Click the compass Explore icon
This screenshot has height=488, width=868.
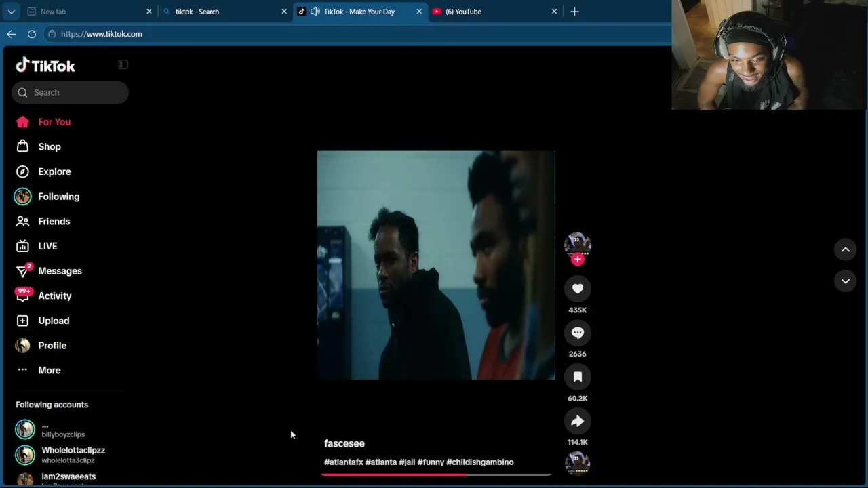point(22,171)
